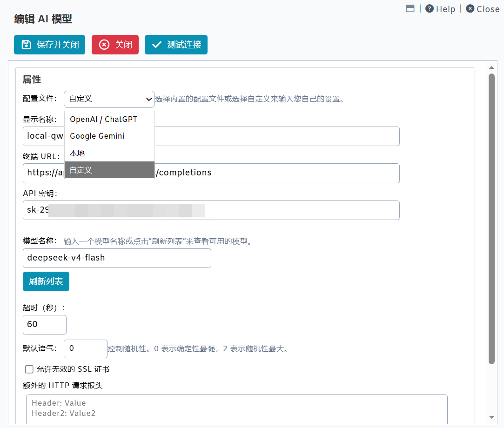The width and height of the screenshot is (504, 428).
Task: Click the 默认语气 value field
Action: pyautogui.click(x=86, y=348)
